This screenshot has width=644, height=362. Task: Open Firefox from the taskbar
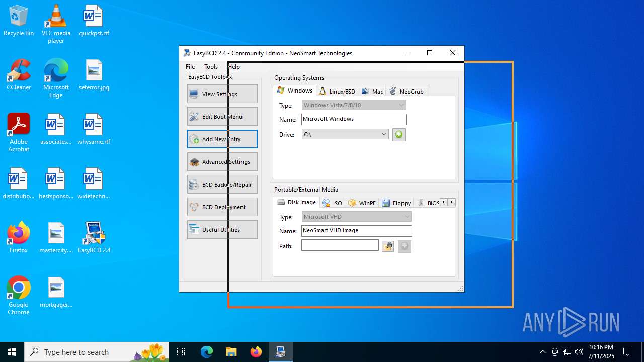(x=256, y=352)
